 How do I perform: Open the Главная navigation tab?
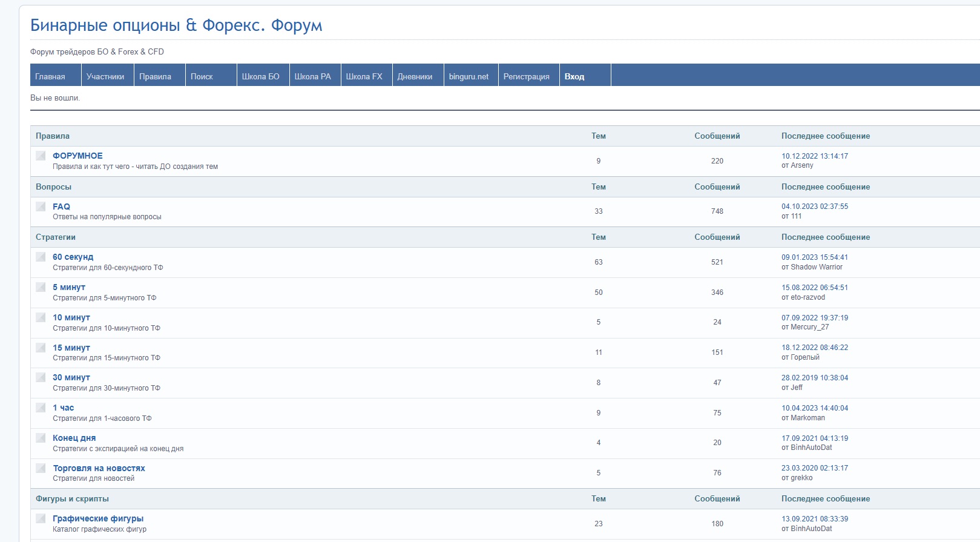point(56,75)
